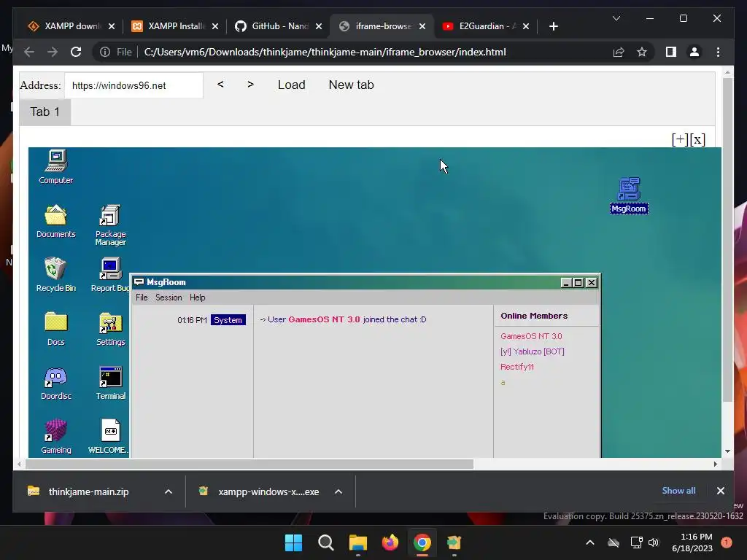
Task: Switch to E2Guardian YouTube tab
Action: [486, 26]
